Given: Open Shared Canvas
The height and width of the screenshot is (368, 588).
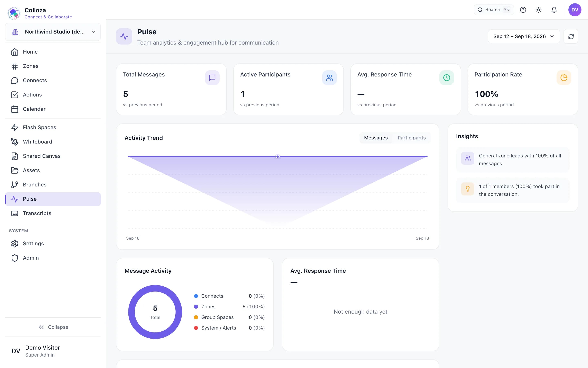Looking at the screenshot, I should [53, 156].
